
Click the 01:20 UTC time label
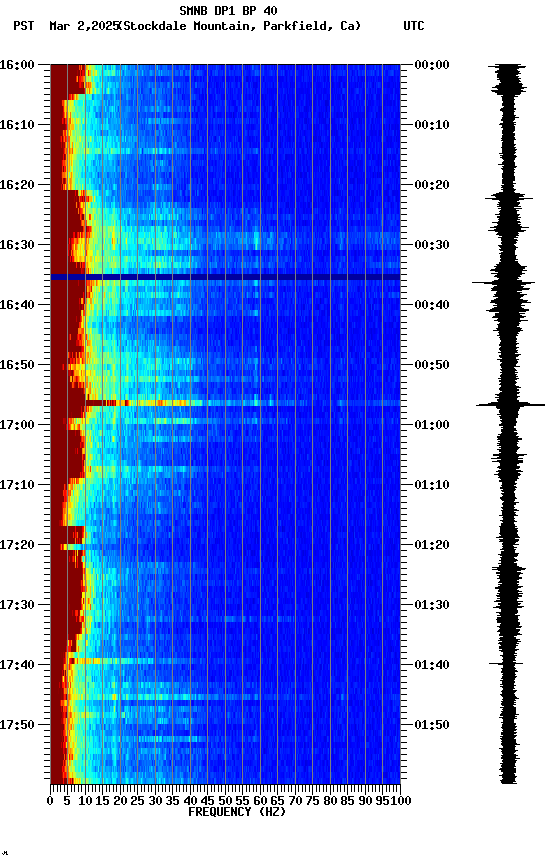click(432, 545)
